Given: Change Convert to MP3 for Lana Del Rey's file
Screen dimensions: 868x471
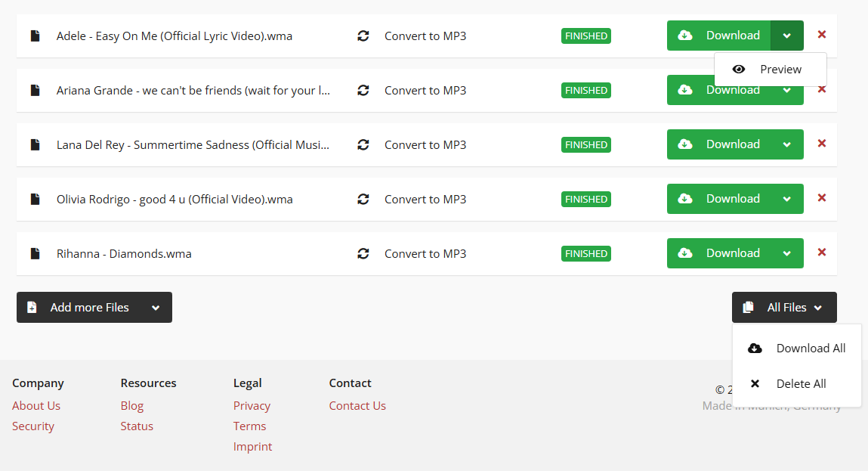Looking at the screenshot, I should (x=425, y=144).
